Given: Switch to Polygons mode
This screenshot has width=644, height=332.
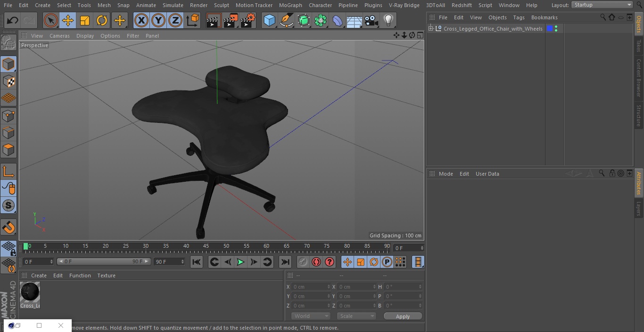Looking at the screenshot, I should (x=8, y=150).
